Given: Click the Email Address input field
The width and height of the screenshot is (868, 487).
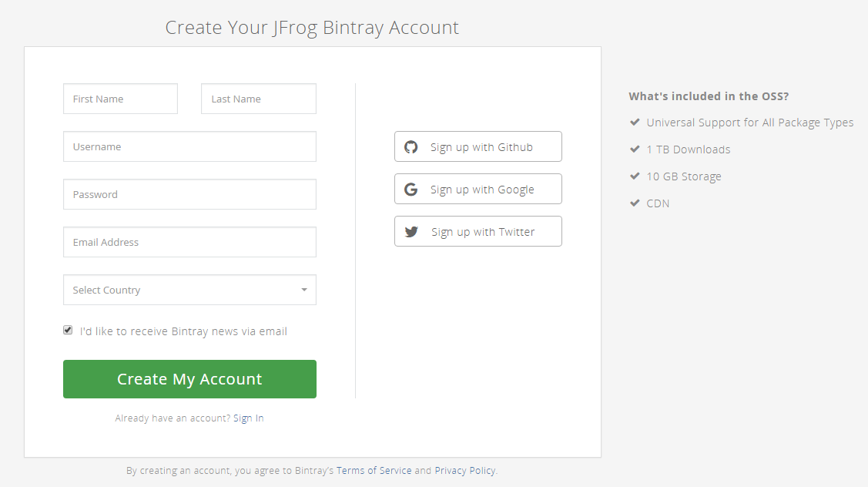Looking at the screenshot, I should point(189,242).
